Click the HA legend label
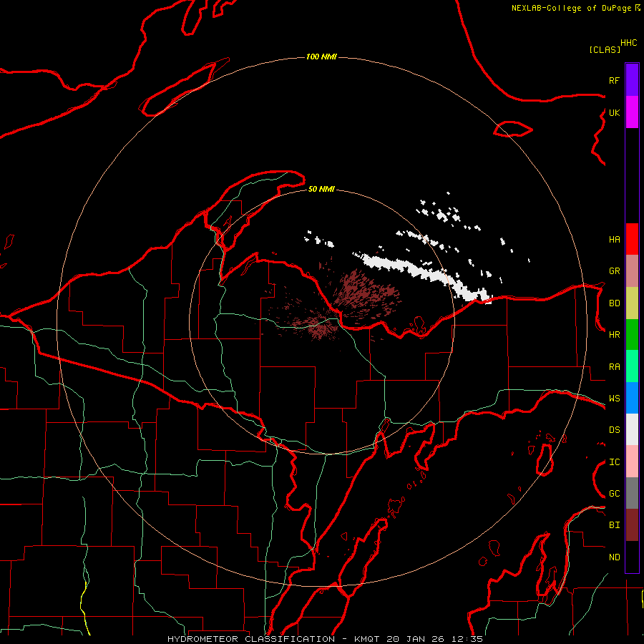This screenshot has height=644, width=644. (x=614, y=240)
